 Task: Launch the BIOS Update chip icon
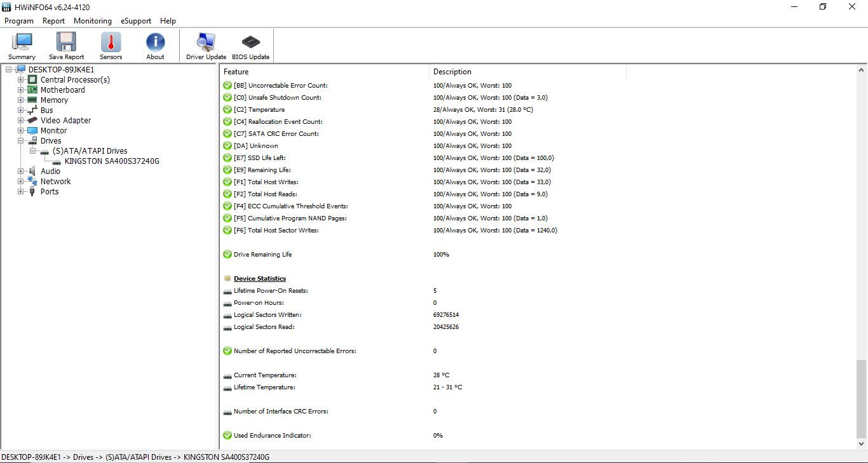(x=250, y=42)
